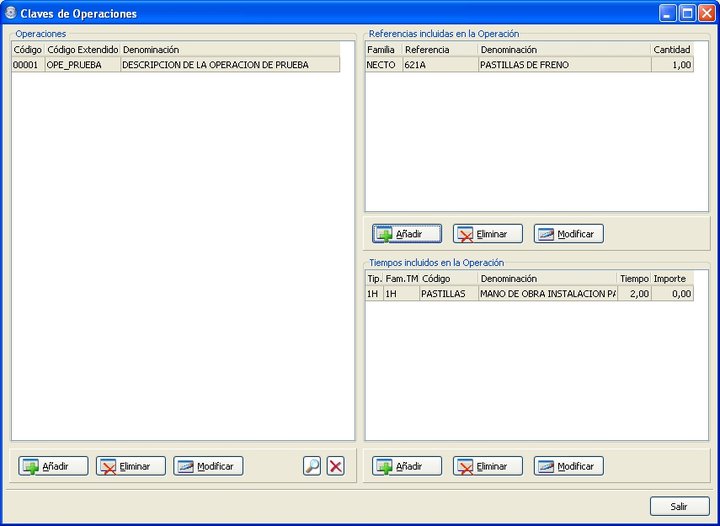Click the Referencia column header

(440, 50)
